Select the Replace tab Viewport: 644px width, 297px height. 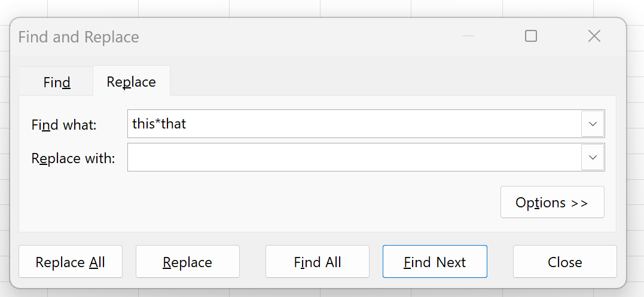click(x=131, y=82)
